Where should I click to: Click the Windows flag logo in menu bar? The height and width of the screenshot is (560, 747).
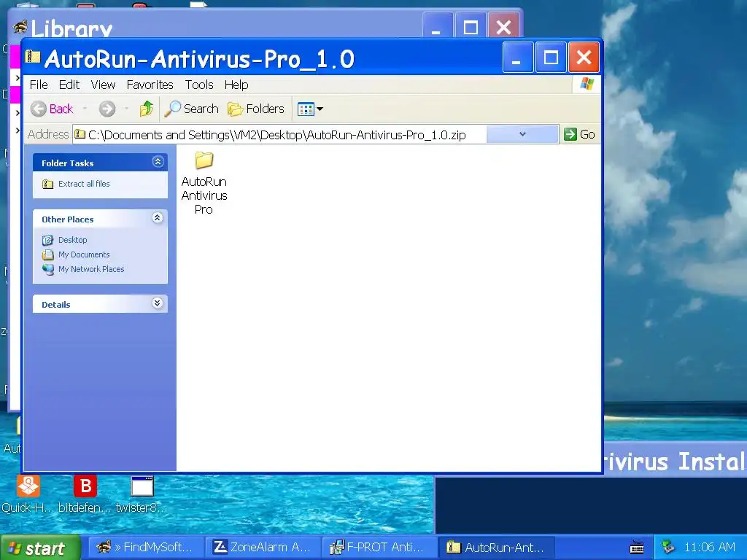click(x=587, y=85)
